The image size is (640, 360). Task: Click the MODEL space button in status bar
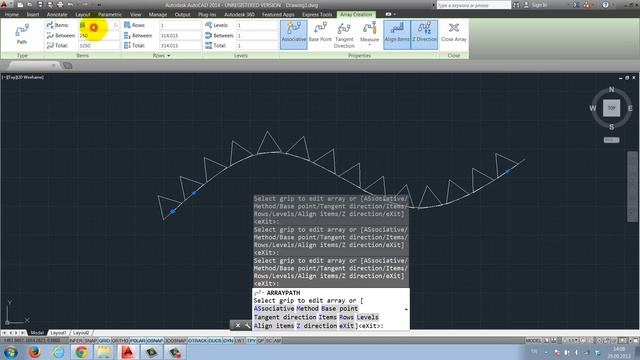pos(532,340)
